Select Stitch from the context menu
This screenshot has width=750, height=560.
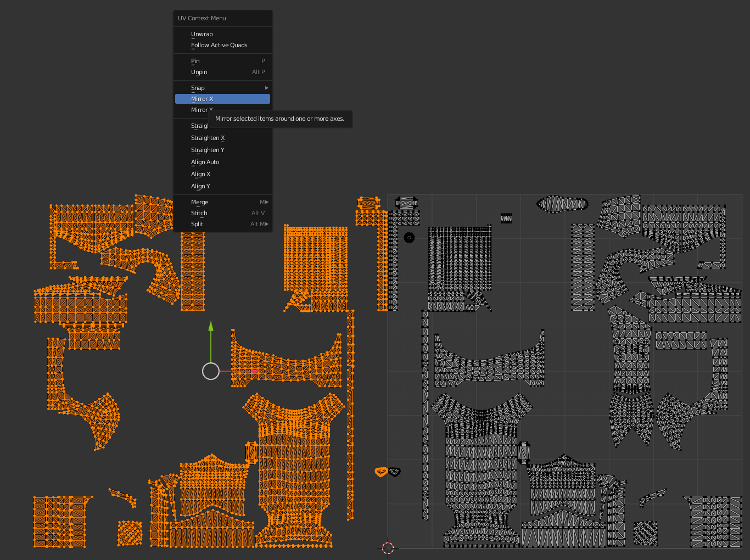222,213
